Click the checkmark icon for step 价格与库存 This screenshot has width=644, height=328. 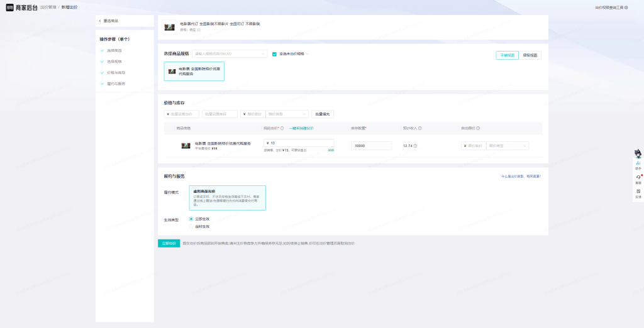(x=102, y=73)
